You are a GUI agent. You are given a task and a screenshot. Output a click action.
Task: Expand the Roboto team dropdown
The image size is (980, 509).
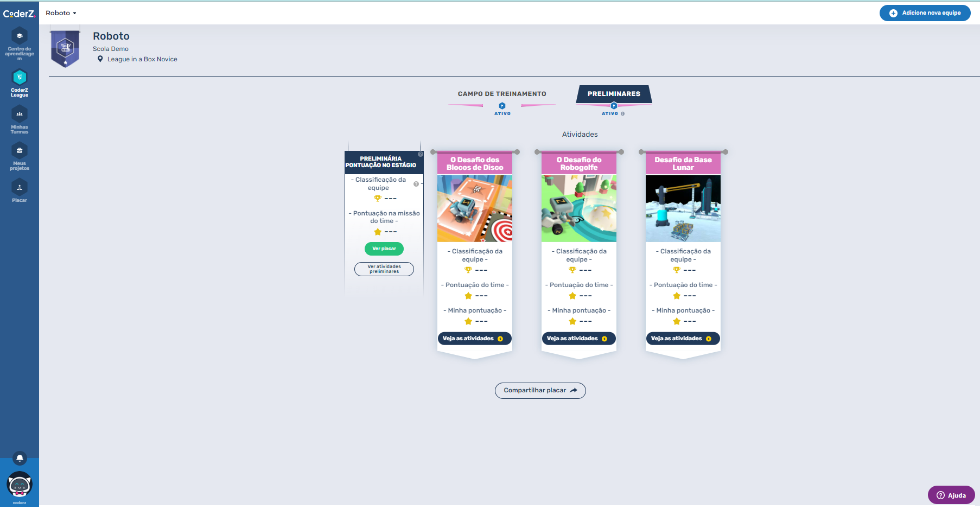pyautogui.click(x=61, y=13)
